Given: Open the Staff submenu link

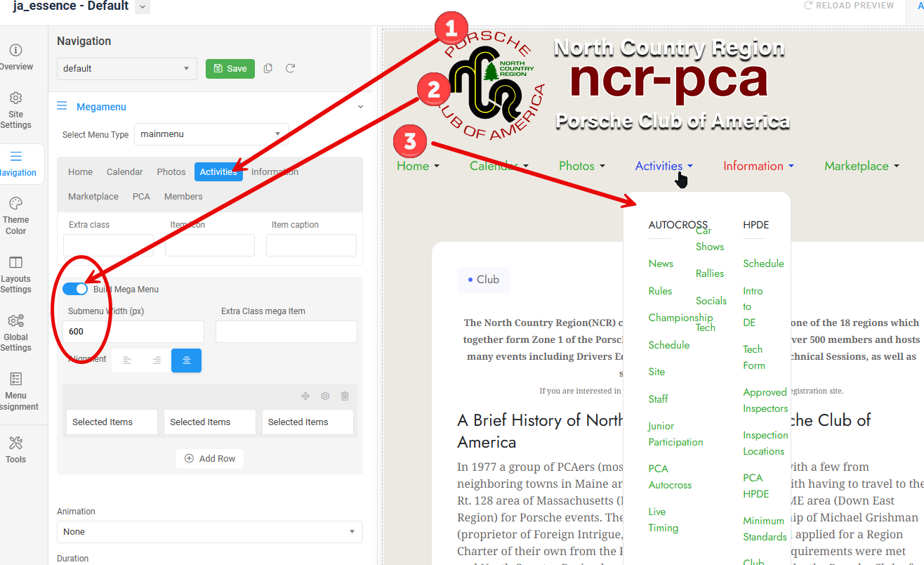Looking at the screenshot, I should click(x=658, y=398).
